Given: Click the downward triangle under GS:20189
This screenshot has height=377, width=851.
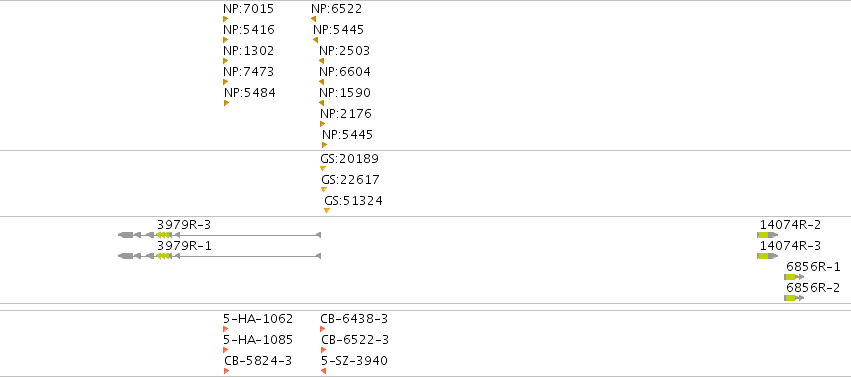Looking at the screenshot, I should pyautogui.click(x=323, y=169).
